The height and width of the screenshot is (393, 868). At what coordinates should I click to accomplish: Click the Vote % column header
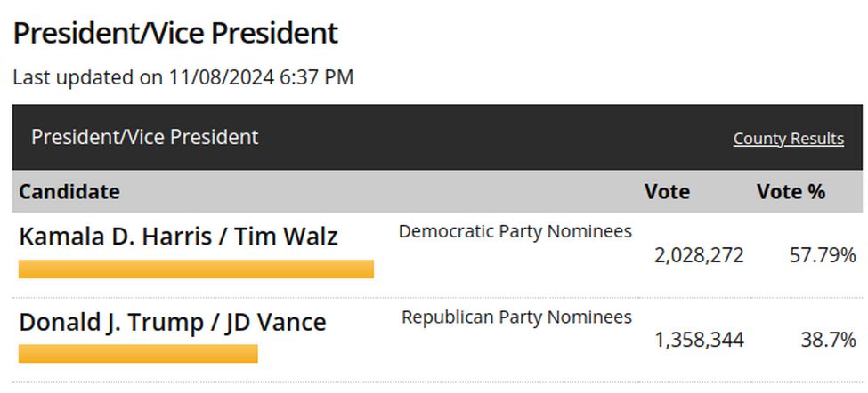click(791, 192)
